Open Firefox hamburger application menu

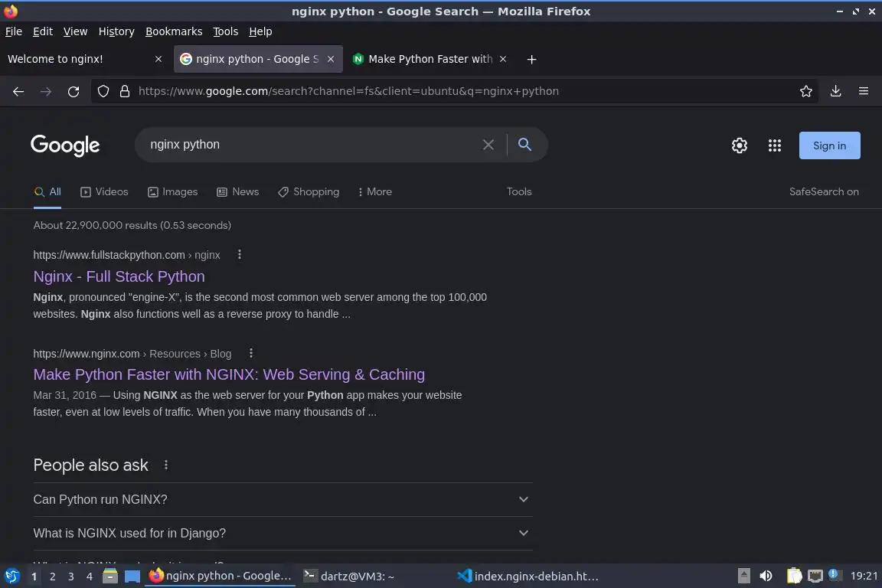864,91
